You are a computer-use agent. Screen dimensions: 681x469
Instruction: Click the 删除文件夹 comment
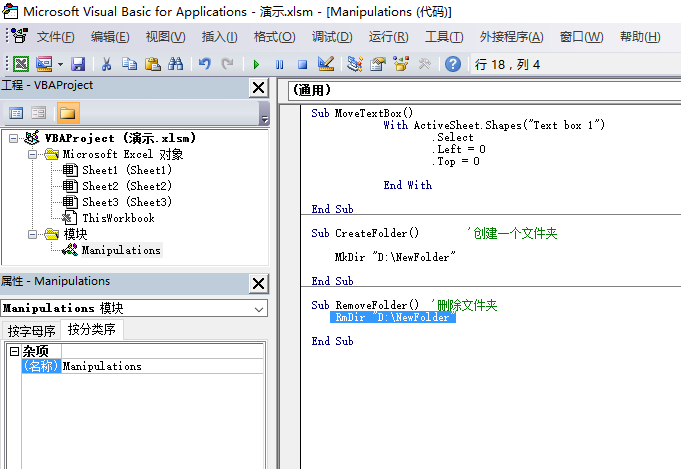pyautogui.click(x=464, y=305)
